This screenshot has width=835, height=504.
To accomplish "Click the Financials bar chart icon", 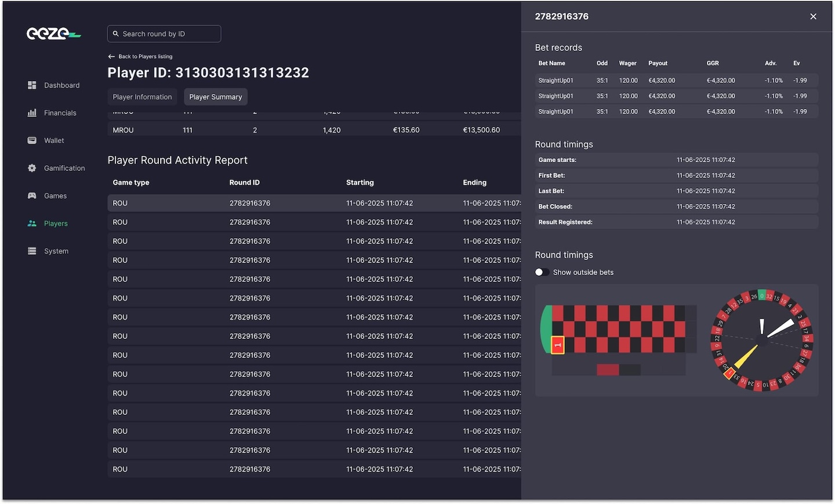I will point(32,113).
